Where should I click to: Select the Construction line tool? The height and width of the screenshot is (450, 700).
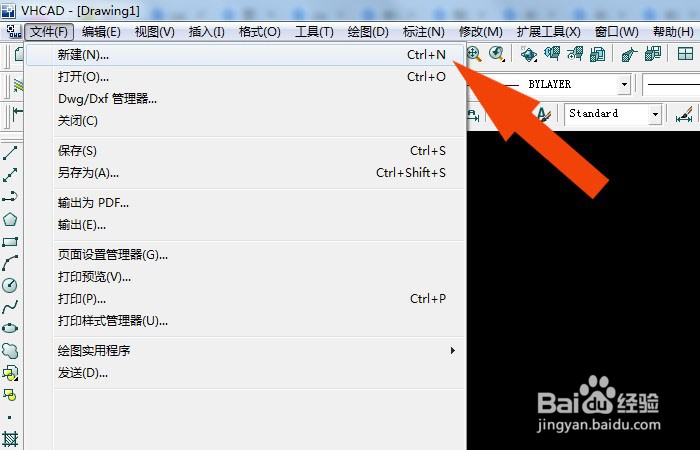(x=10, y=175)
